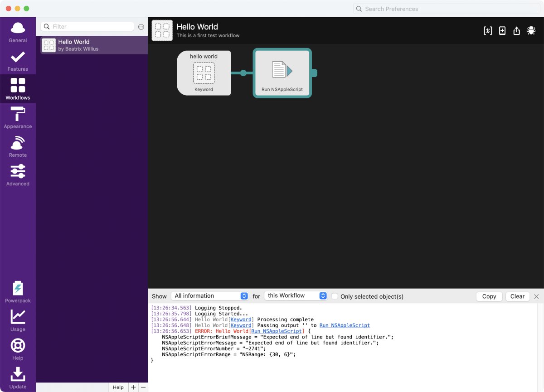Clear the debugger log
The image size is (544, 392).
pyautogui.click(x=517, y=296)
